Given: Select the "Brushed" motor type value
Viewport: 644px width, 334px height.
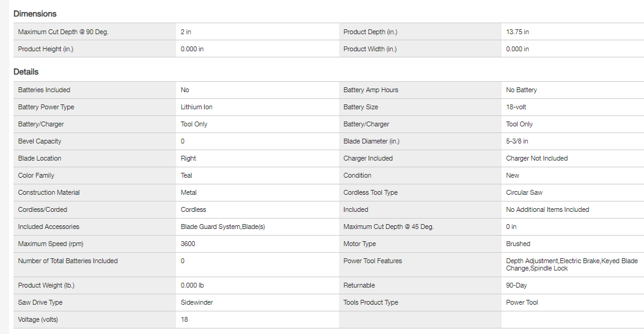Looking at the screenshot, I should click(518, 244).
